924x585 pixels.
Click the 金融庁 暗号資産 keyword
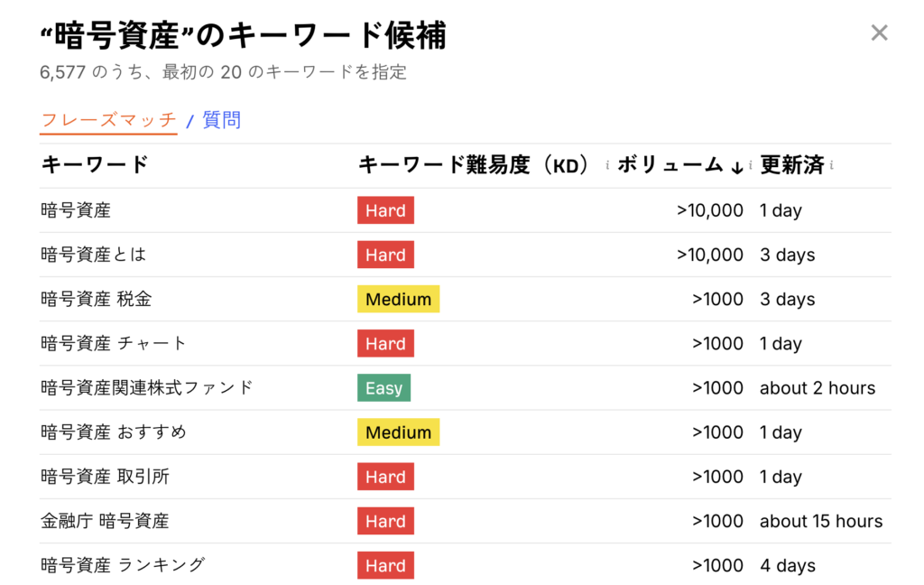pos(105,521)
